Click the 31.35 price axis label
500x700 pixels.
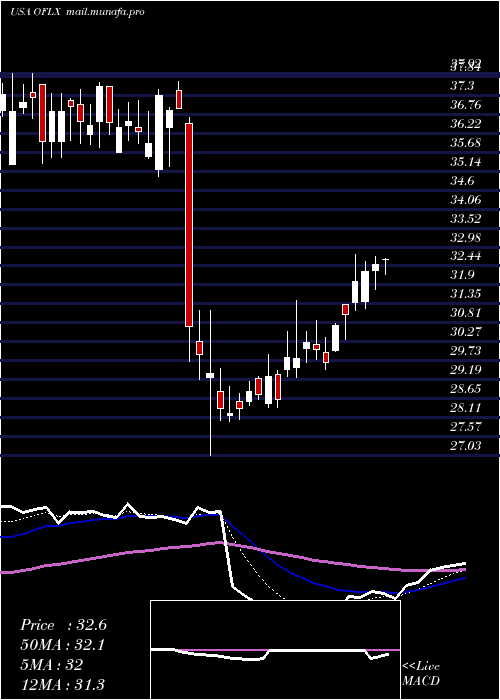click(466, 294)
